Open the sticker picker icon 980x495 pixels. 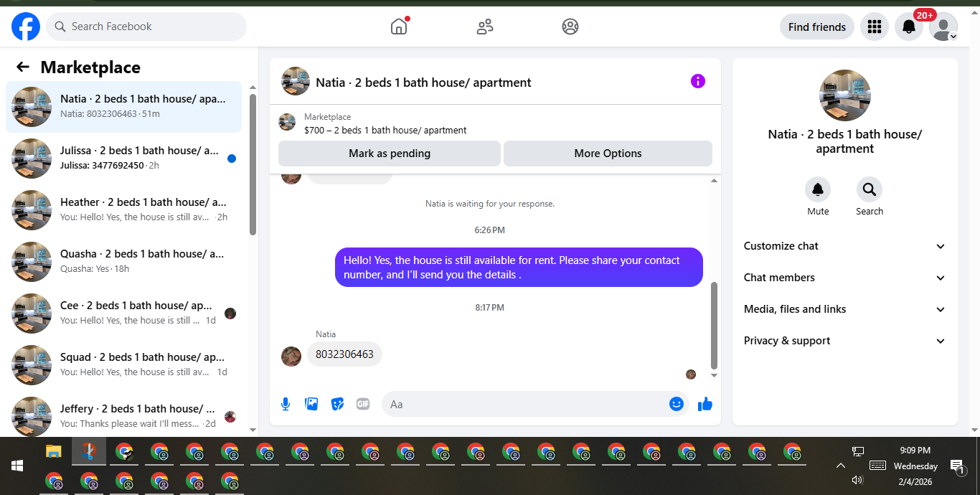[337, 404]
